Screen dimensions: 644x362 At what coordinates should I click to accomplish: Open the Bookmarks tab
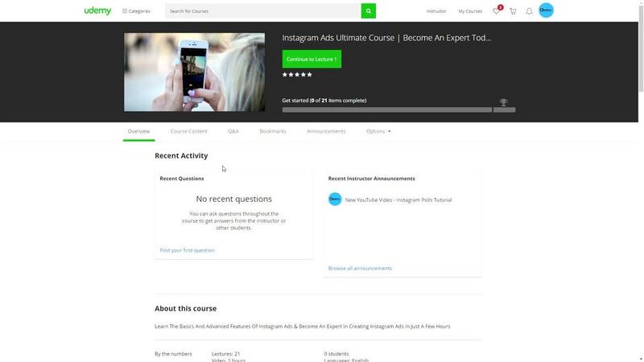coord(273,131)
